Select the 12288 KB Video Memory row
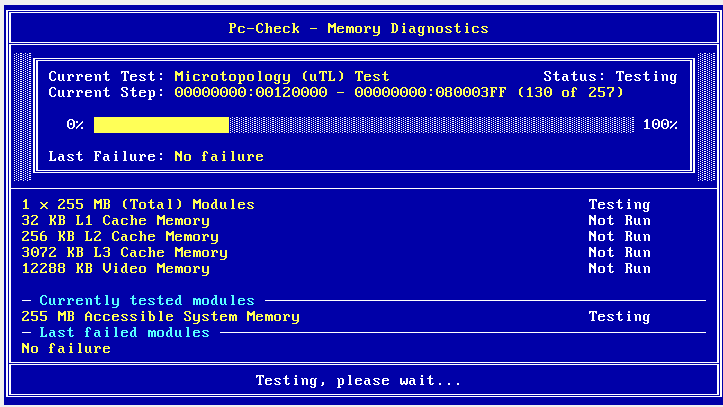Viewport: 723px width, 407px height. (336, 269)
